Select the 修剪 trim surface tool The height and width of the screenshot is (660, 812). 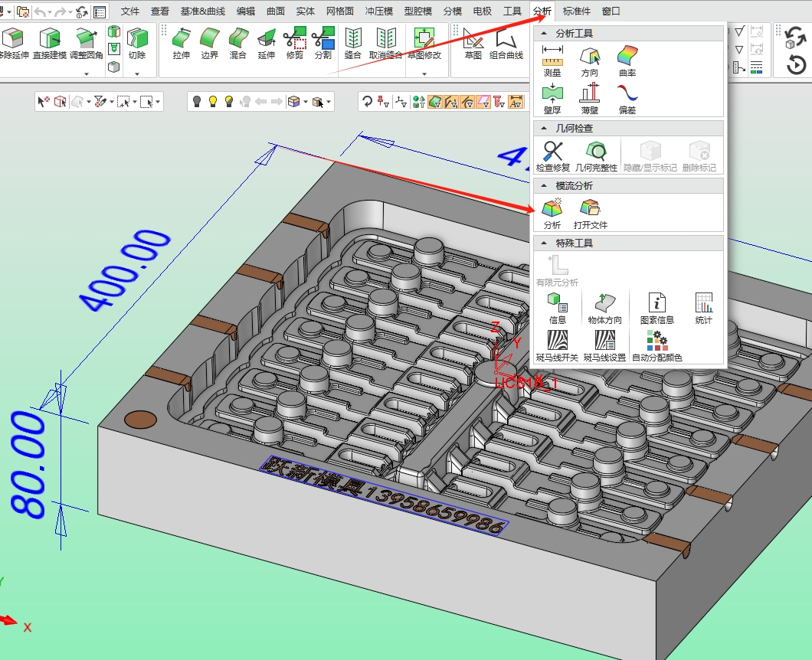[x=295, y=44]
